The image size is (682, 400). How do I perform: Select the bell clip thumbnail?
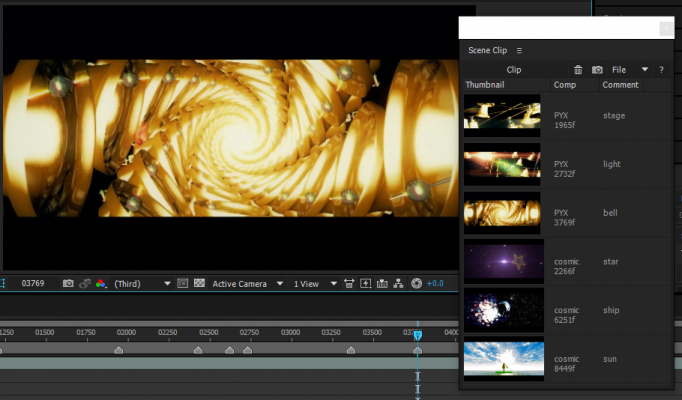(502, 213)
